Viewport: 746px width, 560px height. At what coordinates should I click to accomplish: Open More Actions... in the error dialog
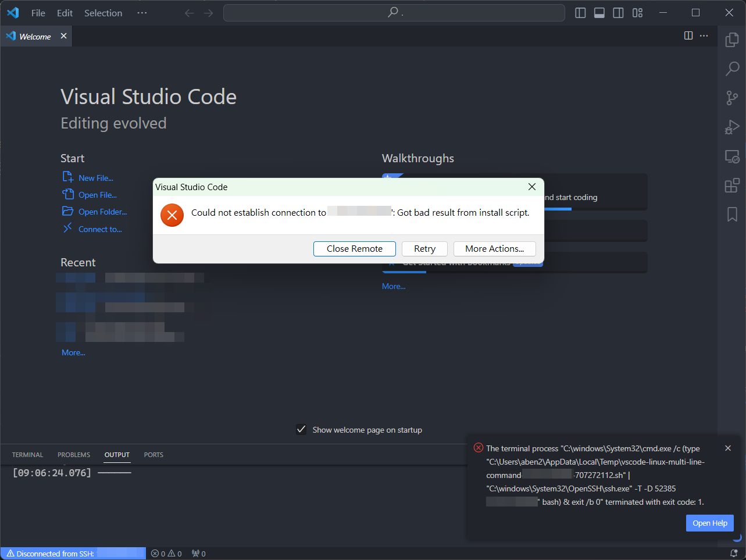pyautogui.click(x=495, y=249)
